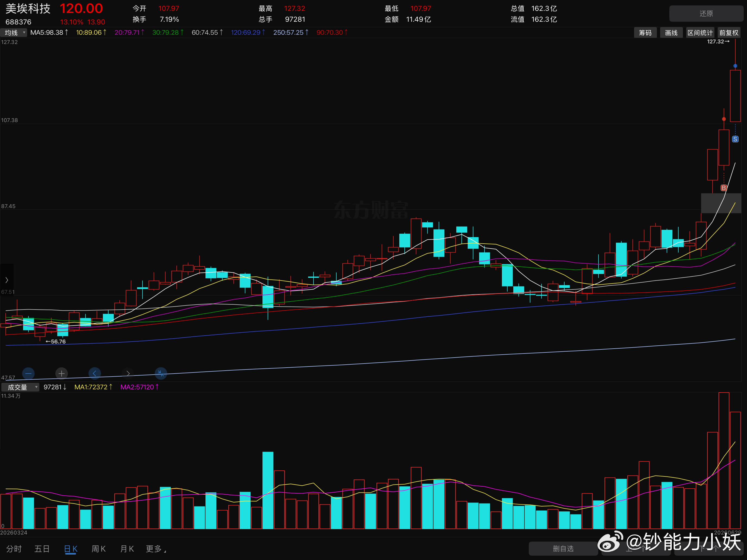Open the 成交量 indicator dropdown

pyautogui.click(x=20, y=387)
